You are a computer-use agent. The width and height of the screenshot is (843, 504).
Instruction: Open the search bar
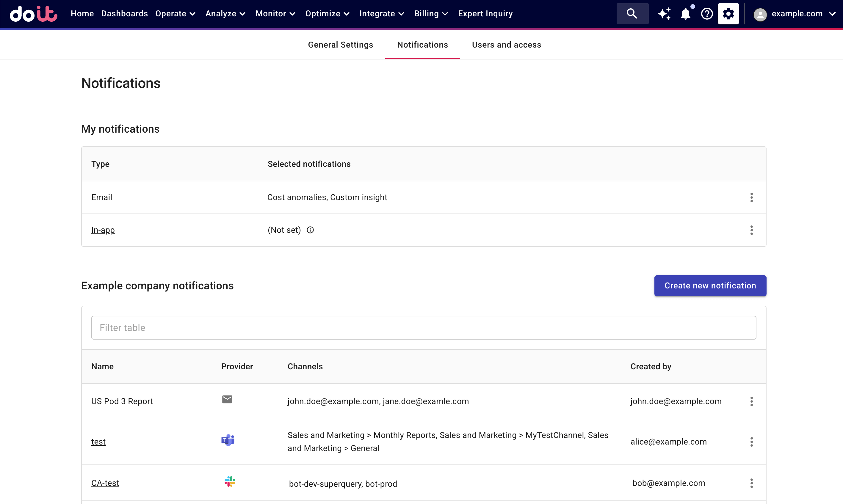pyautogui.click(x=632, y=14)
